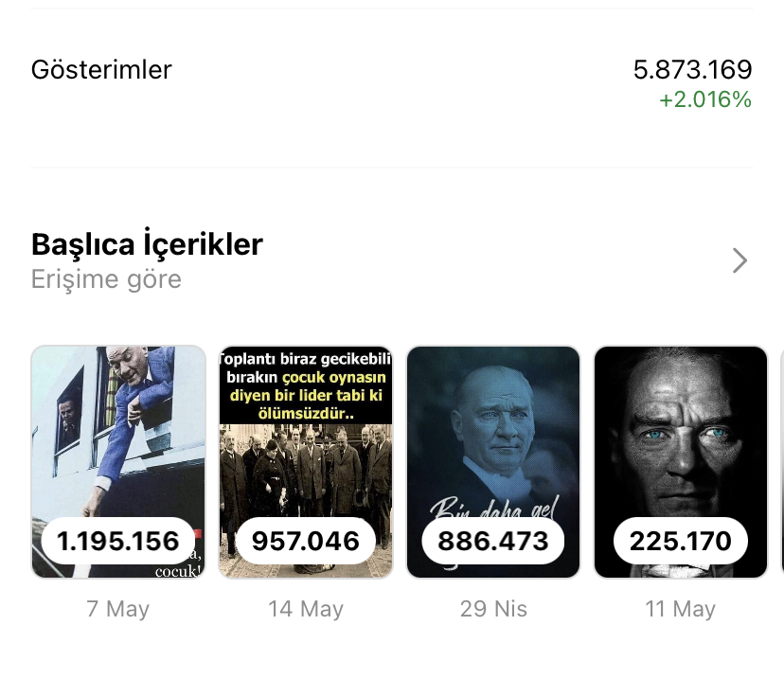This screenshot has width=784, height=679.
Task: Tap the Erişime göre subtitle
Action: tap(106, 279)
